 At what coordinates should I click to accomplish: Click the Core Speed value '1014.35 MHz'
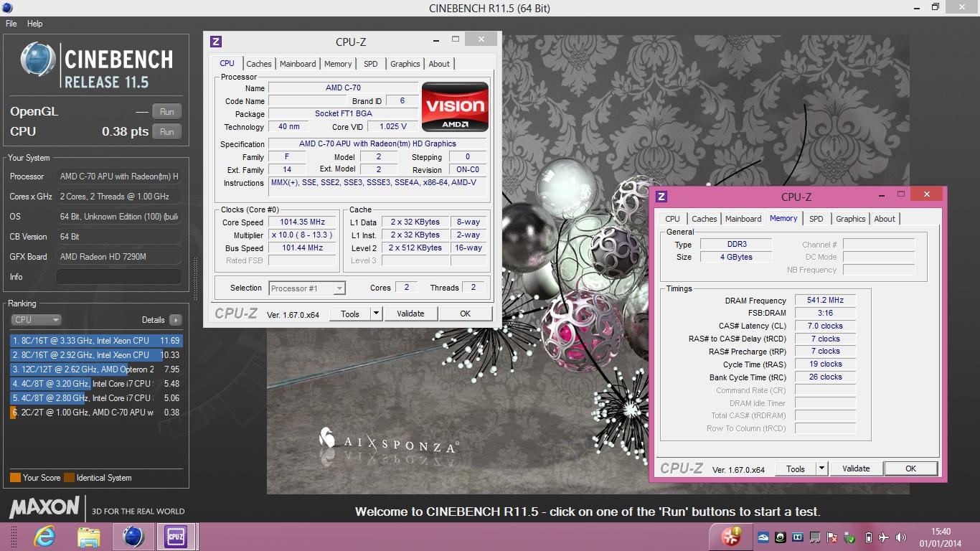coord(303,222)
